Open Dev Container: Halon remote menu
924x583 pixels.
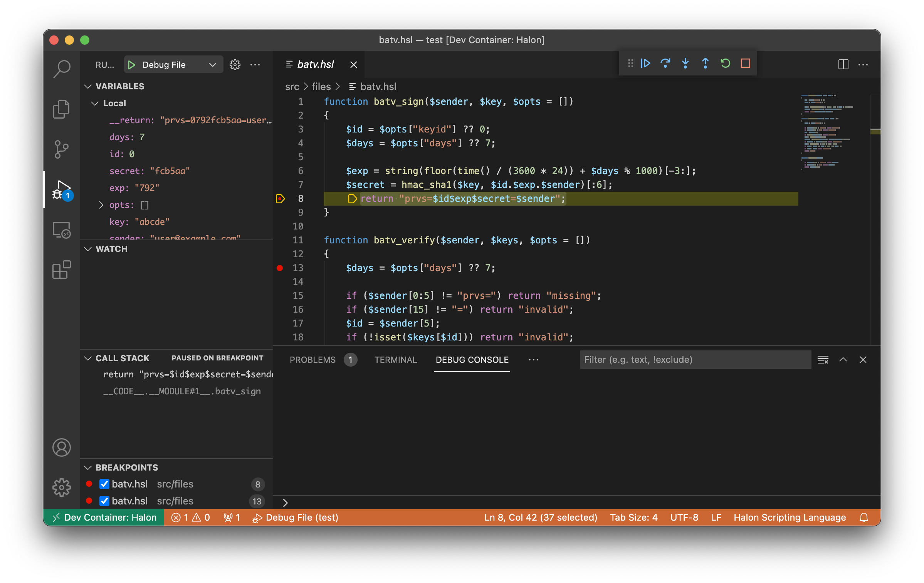[x=104, y=518]
